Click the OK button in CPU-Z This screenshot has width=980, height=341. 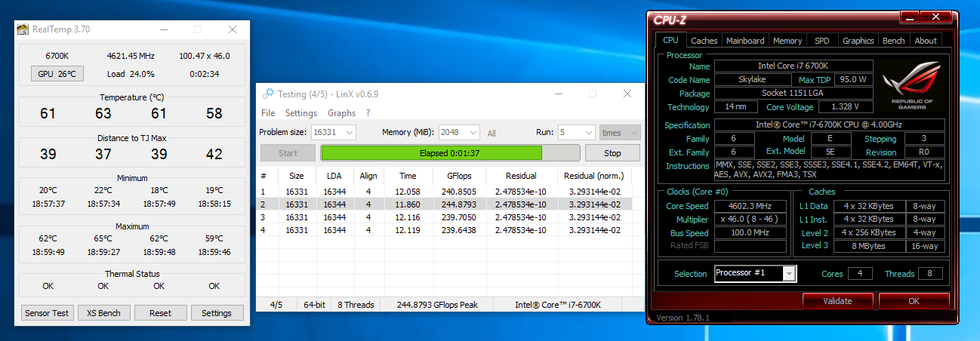[914, 301]
